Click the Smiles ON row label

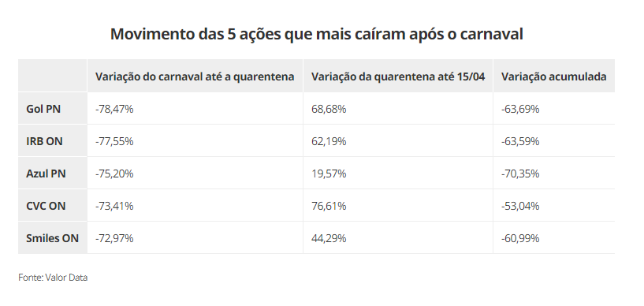[52, 238]
